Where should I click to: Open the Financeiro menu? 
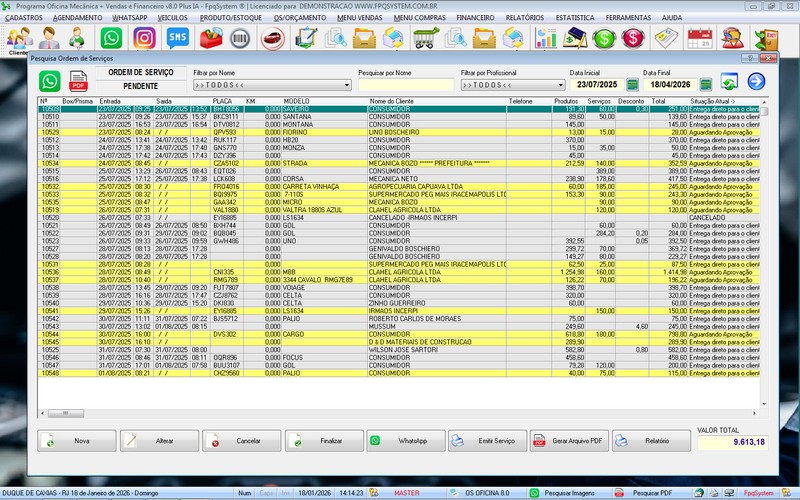474,18
